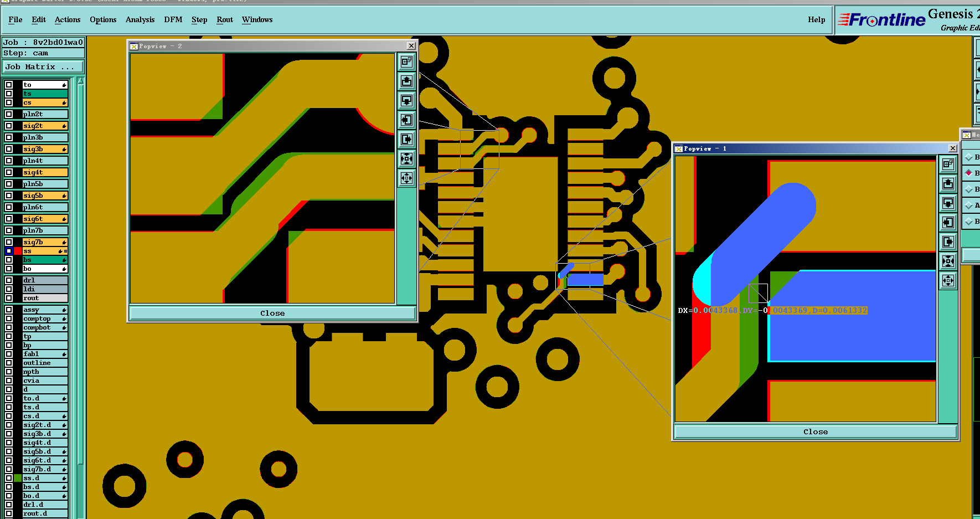This screenshot has width=980, height=519.
Task: Pan up in Popview 1
Action: click(948, 183)
